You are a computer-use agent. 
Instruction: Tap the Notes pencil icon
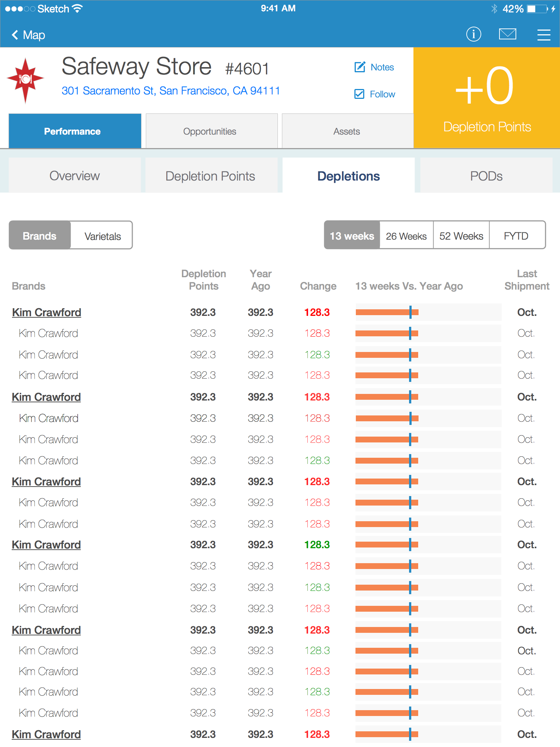click(360, 67)
